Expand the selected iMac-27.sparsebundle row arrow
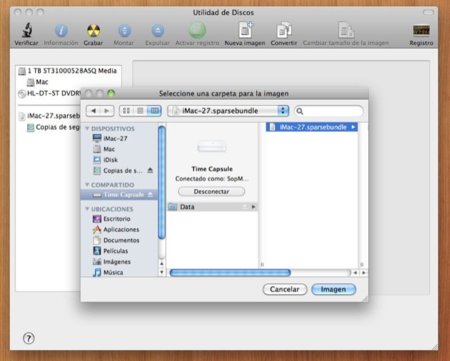Viewport: 450px width, 361px height. (x=353, y=127)
